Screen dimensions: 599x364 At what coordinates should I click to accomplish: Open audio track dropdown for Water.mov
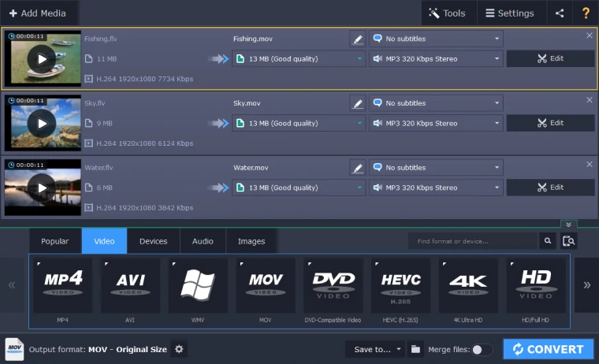(436, 188)
